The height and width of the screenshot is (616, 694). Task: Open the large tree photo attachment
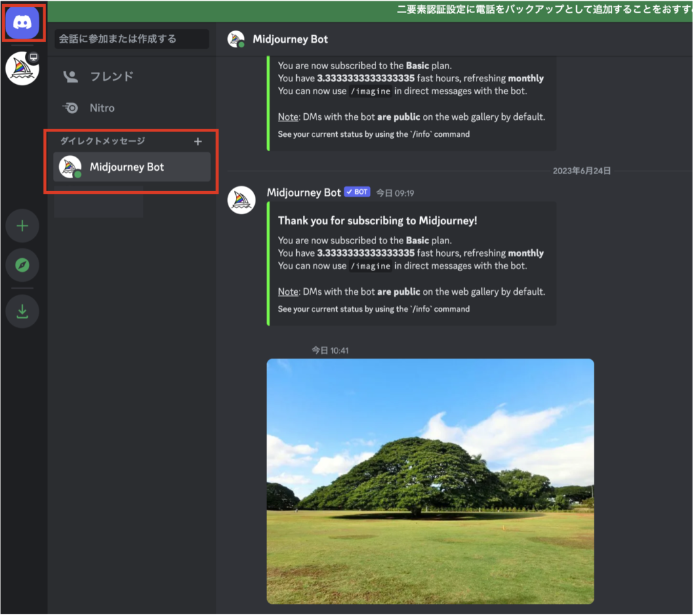tap(430, 480)
